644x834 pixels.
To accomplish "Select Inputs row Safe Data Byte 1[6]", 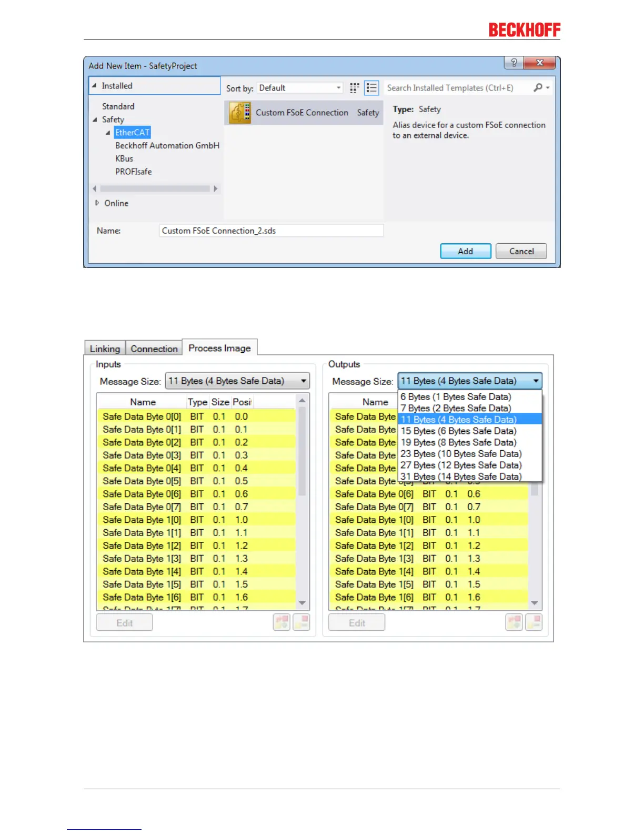I will (x=196, y=597).
